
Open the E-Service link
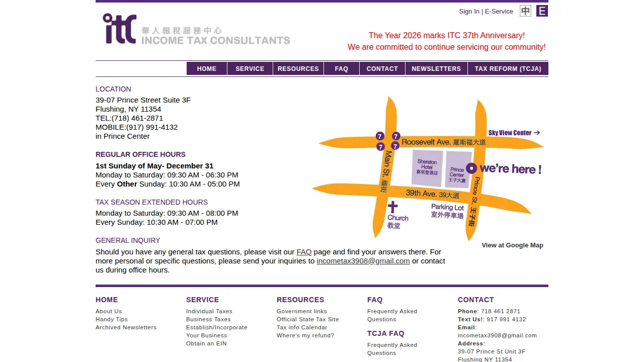pos(499,11)
